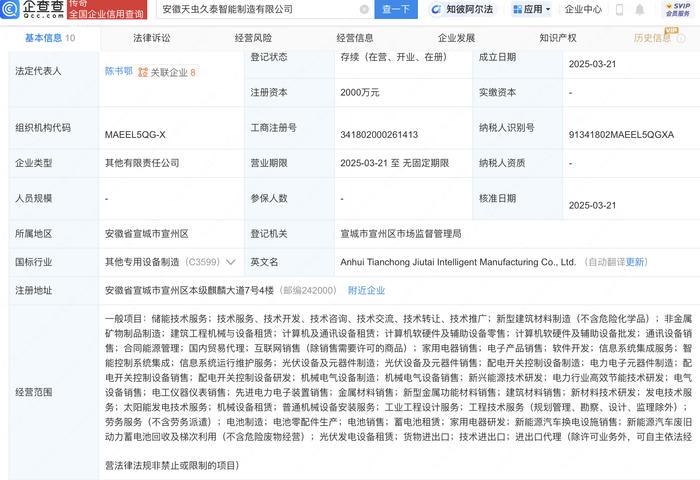Open 附近企业 link

click(366, 291)
